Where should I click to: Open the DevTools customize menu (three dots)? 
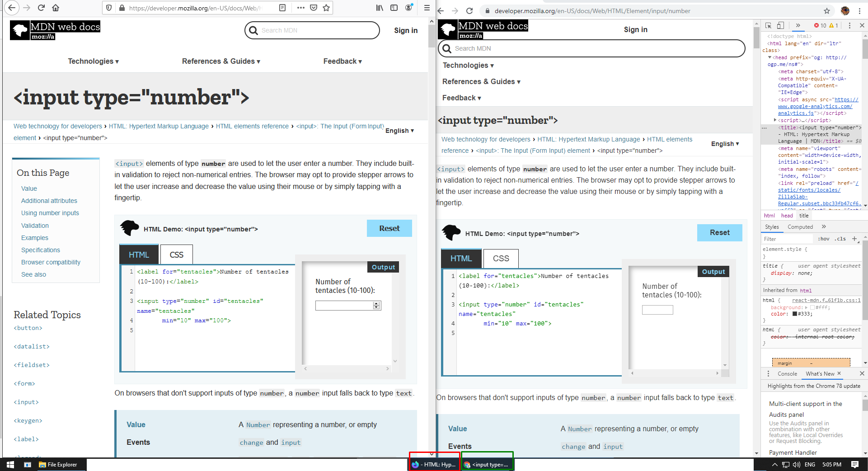pos(850,26)
